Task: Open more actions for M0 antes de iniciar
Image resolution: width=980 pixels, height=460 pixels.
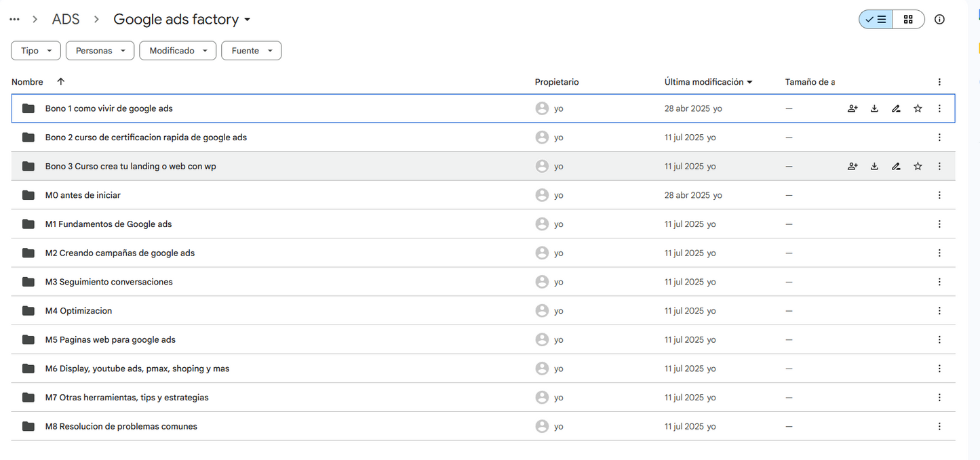Action: pyautogui.click(x=939, y=195)
